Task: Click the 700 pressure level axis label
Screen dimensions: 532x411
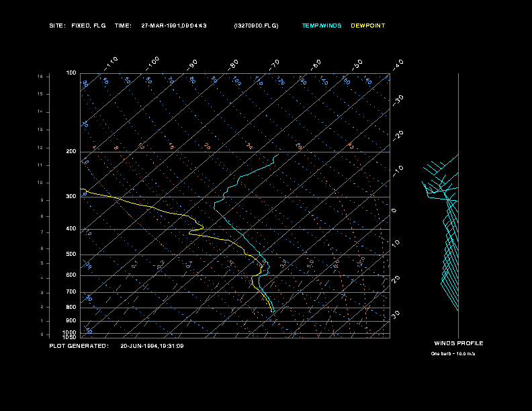Action: 71,291
